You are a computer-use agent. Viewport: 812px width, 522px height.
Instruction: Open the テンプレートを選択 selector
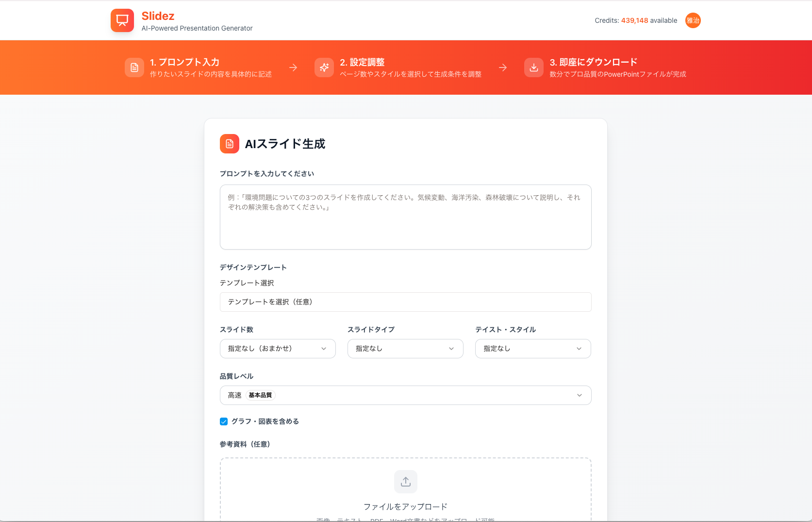405,302
